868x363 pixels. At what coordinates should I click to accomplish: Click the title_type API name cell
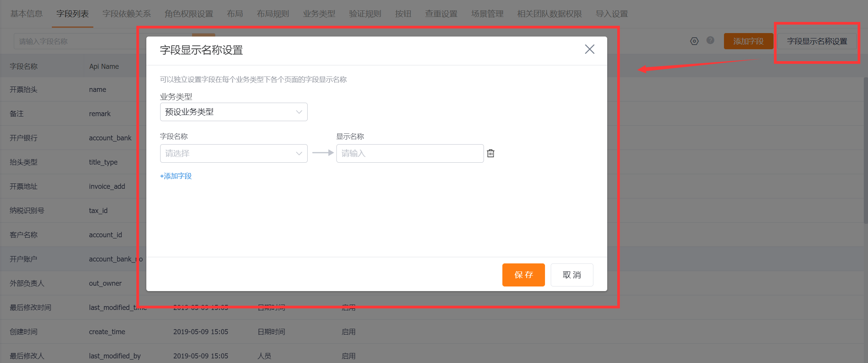pyautogui.click(x=103, y=162)
